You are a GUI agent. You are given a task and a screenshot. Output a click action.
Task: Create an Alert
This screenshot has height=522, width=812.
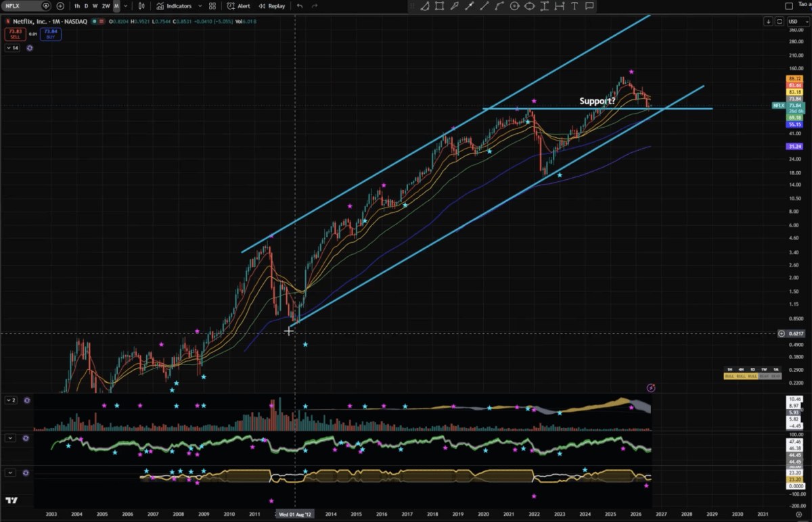point(238,6)
